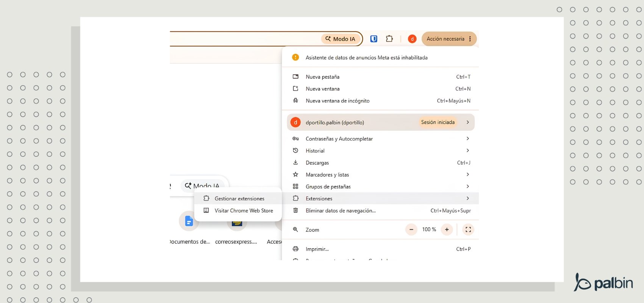This screenshot has width=644, height=303.
Task: Click the Modo IA chip in search box
Action: coord(202,186)
